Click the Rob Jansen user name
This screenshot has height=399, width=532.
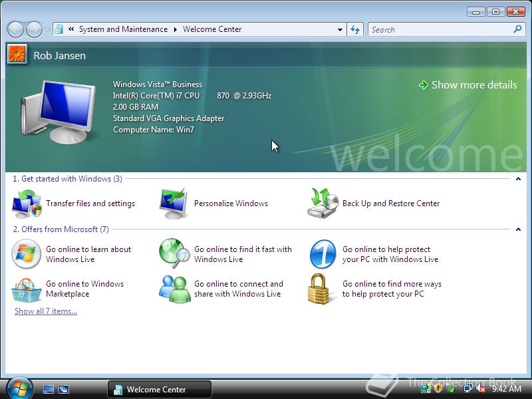(x=59, y=56)
